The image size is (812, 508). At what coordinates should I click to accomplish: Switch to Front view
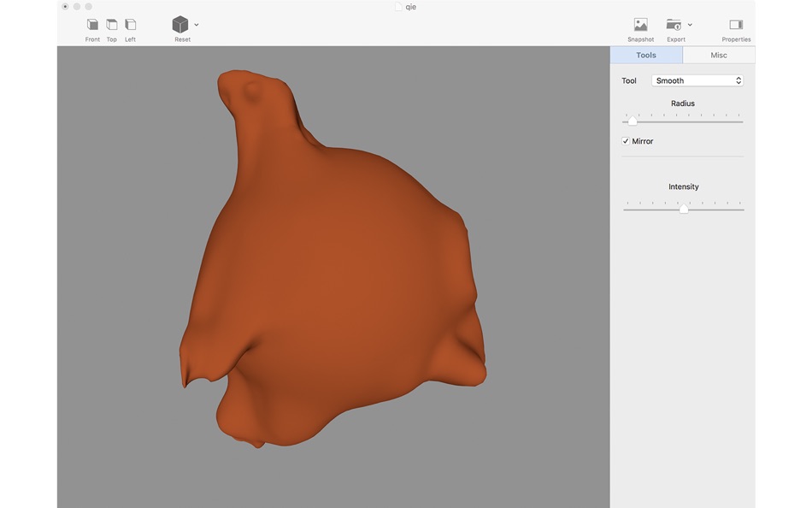pos(92,25)
